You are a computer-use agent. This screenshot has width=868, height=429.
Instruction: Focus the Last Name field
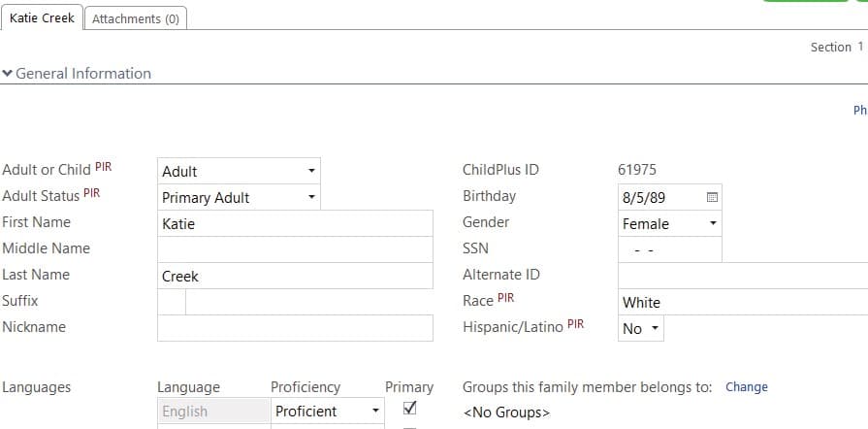coord(295,276)
